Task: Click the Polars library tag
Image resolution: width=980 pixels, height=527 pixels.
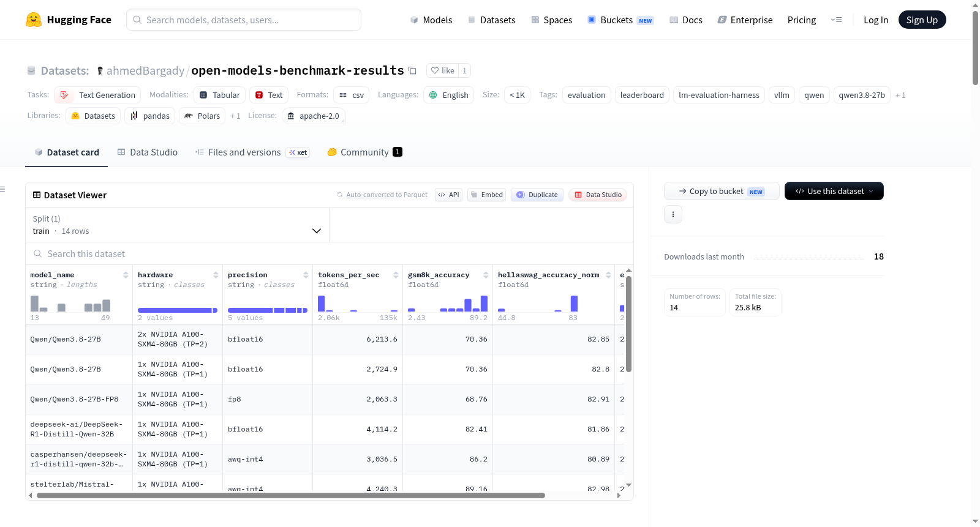Action: [202, 116]
